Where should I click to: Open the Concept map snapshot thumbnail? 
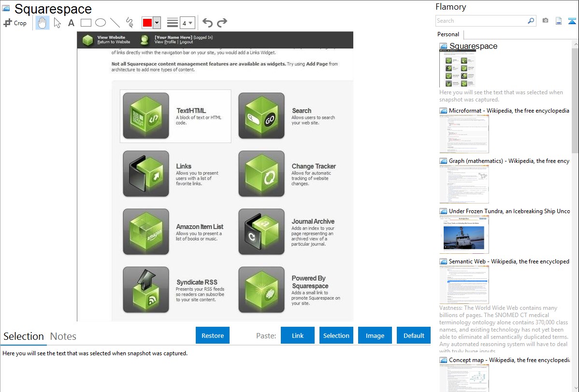coord(464,378)
